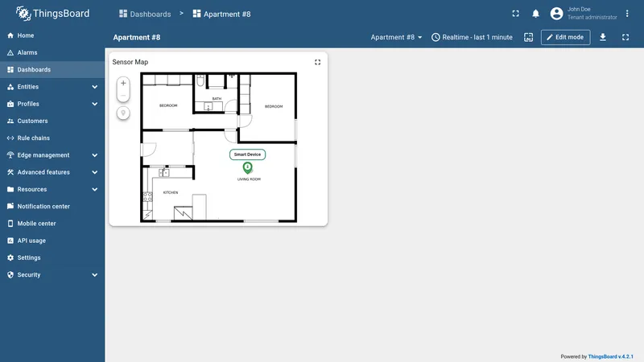Click the export dashboard download icon
Image resolution: width=644 pixels, height=362 pixels.
(x=603, y=37)
